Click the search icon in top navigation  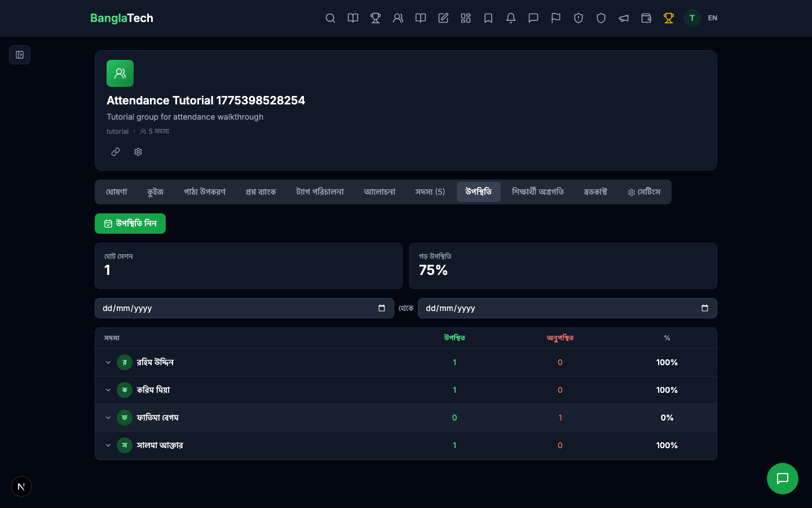coord(330,18)
